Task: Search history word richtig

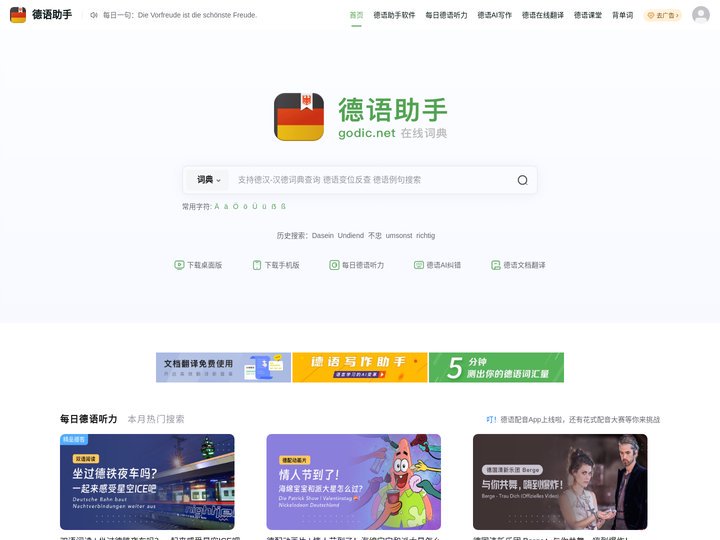Action: [426, 236]
